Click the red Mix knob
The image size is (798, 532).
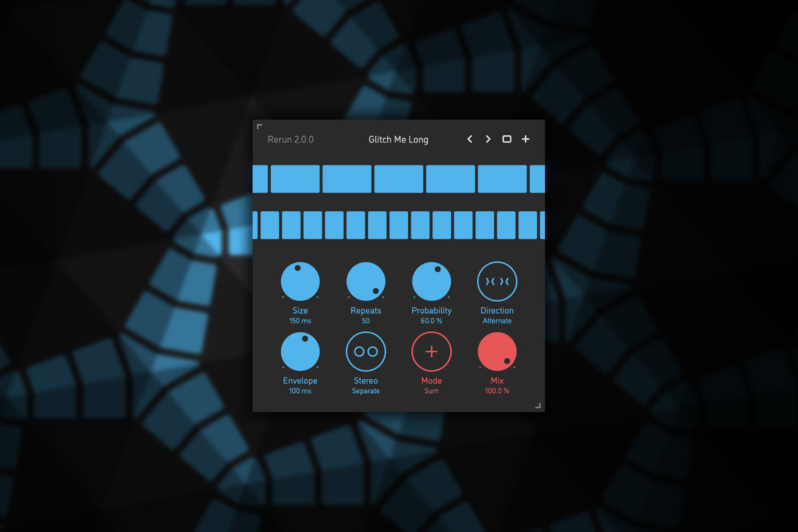click(x=497, y=352)
